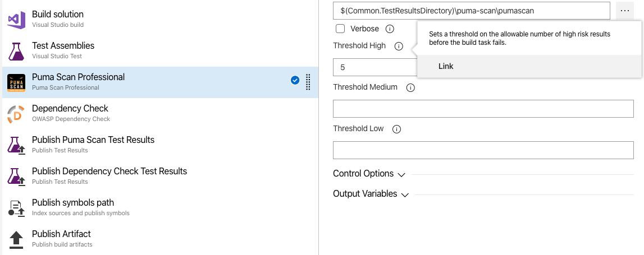Click the Test Assemblies flask icon
Viewport: 644px width, 255px height.
tap(16, 51)
